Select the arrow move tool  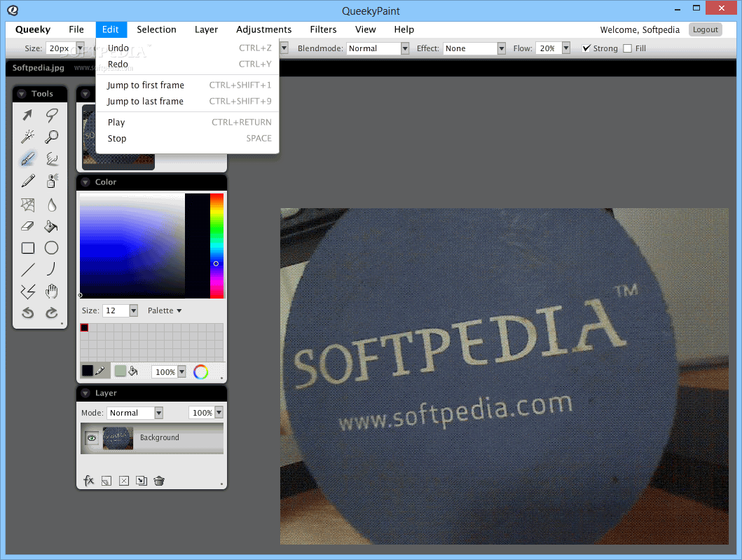point(27,115)
